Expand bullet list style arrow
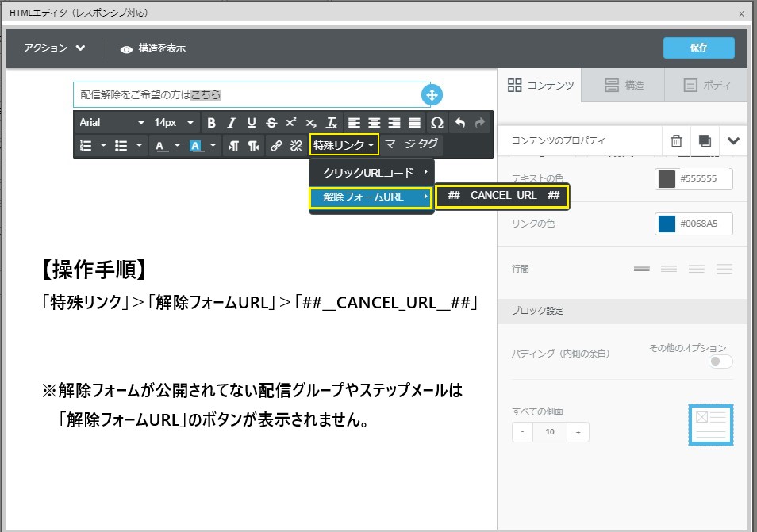757x532 pixels. point(139,146)
